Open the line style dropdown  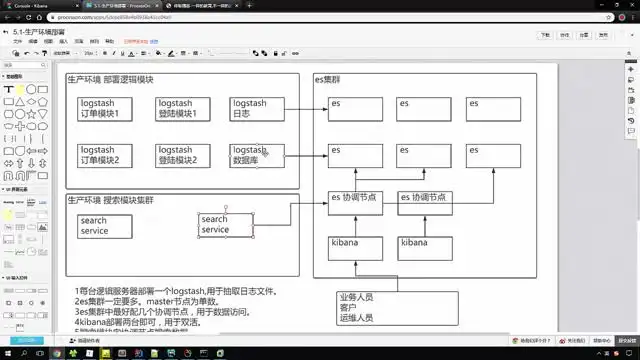[197, 53]
